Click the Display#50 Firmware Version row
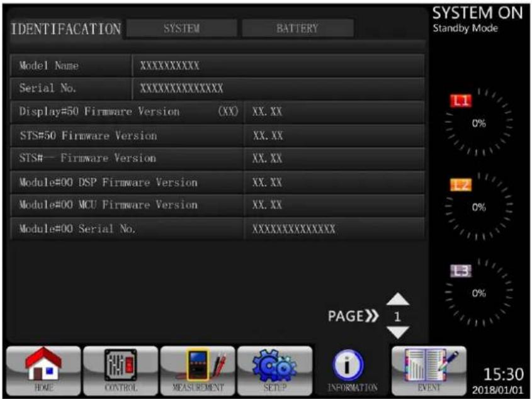Viewport: 532px width, 399px height. click(x=217, y=111)
